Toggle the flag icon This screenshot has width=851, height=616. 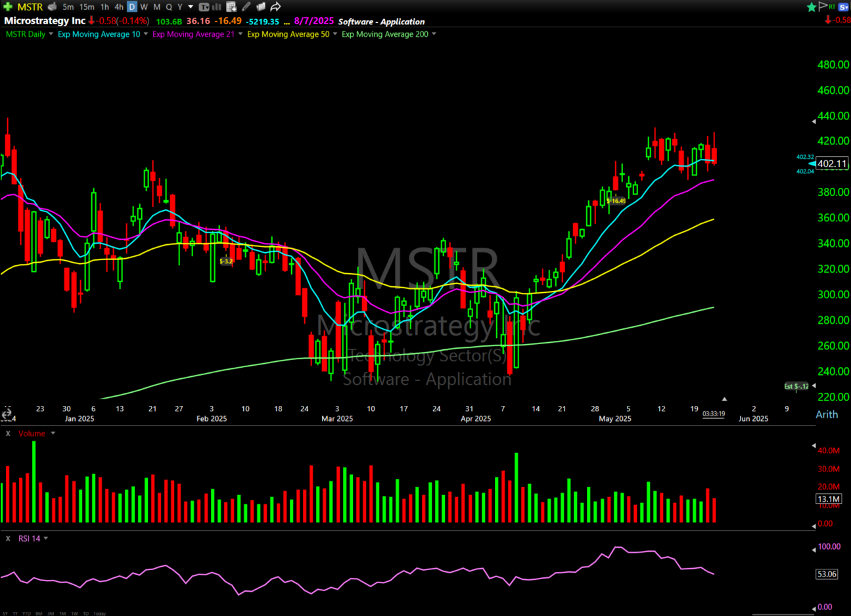[823, 6]
